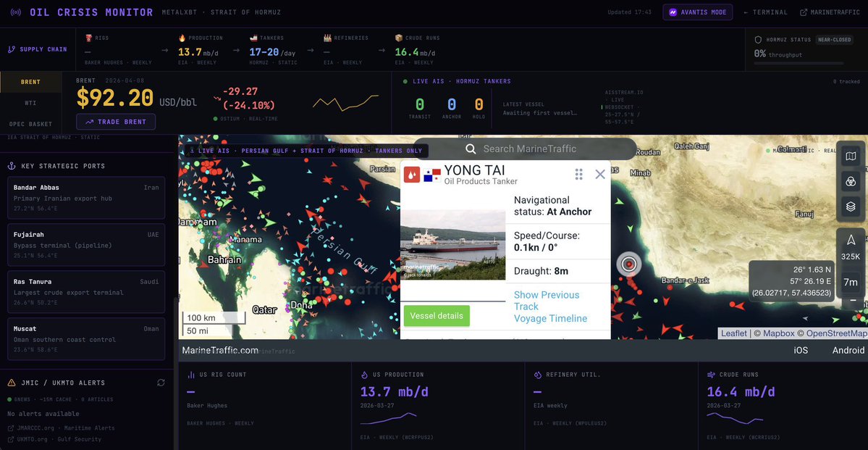
Task: Click the US Rig Count bar chart icon
Action: 191,375
